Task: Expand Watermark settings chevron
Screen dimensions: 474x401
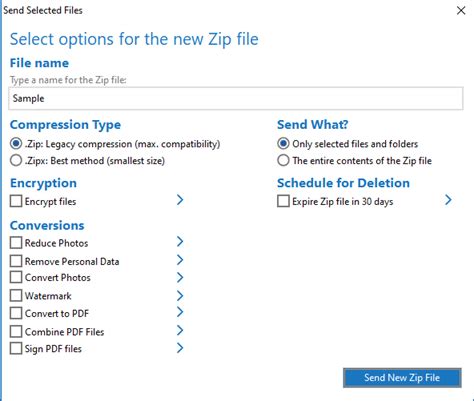Action: pos(180,296)
